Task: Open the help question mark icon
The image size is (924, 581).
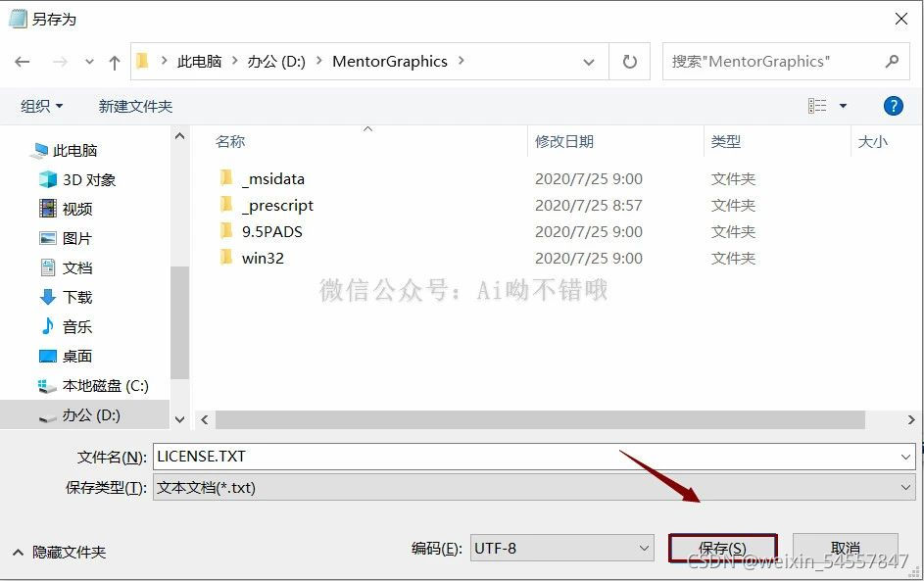Action: tap(894, 106)
